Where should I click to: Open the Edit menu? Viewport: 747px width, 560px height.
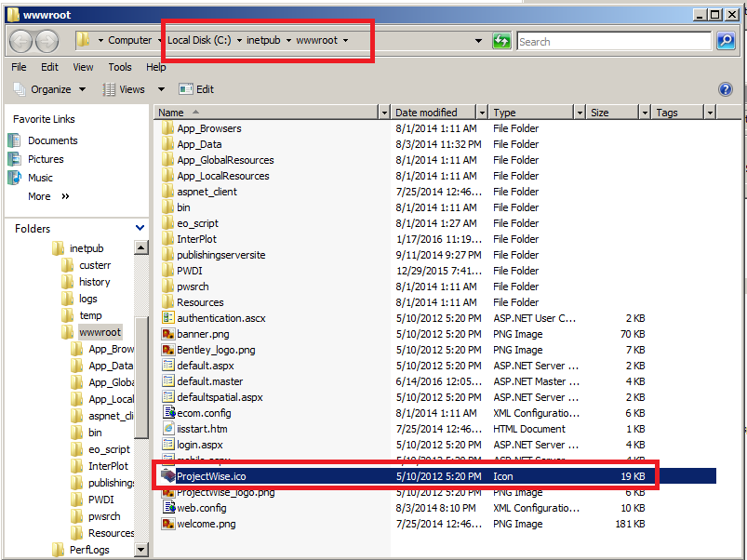(49, 67)
